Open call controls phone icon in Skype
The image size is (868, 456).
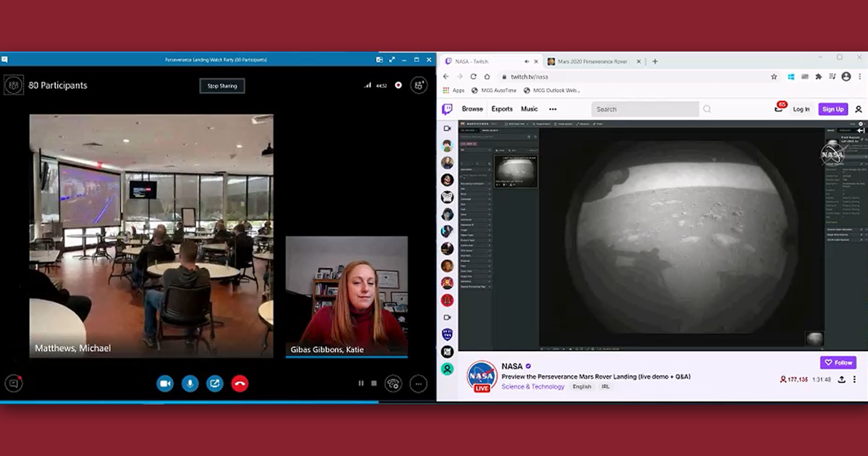393,384
